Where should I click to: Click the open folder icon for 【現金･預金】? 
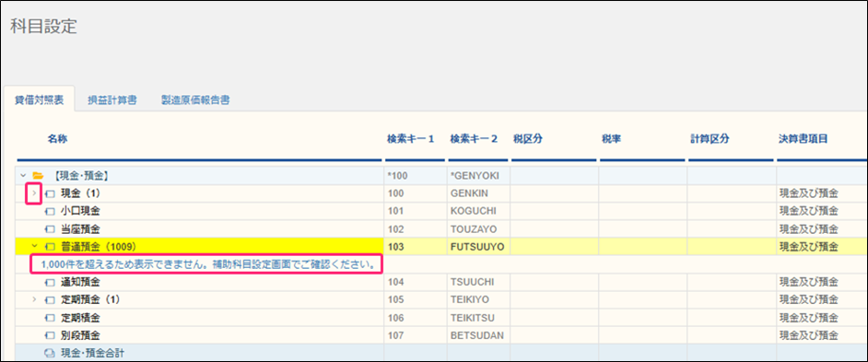point(38,176)
